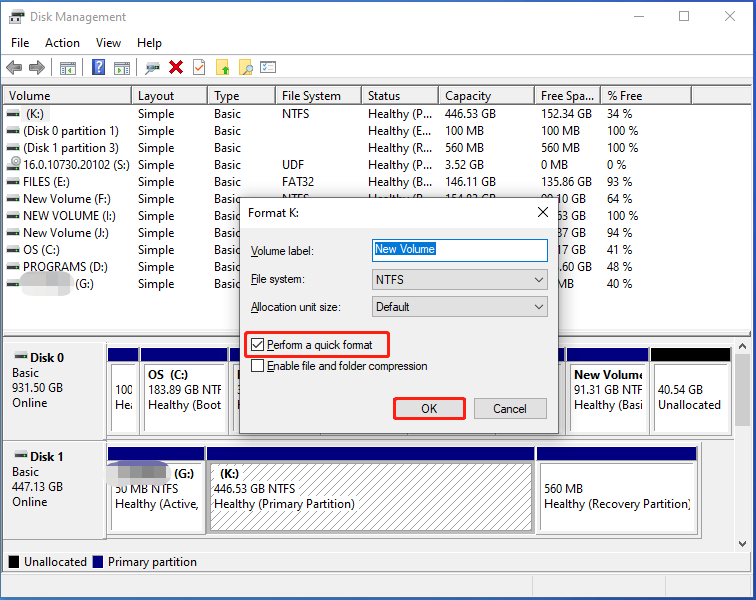Click the Back arrow toolbar icon

click(x=14, y=68)
